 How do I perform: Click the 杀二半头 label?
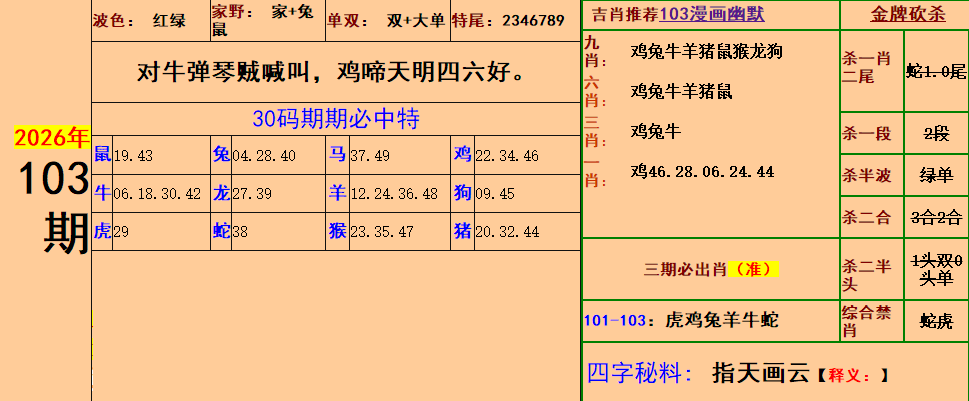click(866, 275)
